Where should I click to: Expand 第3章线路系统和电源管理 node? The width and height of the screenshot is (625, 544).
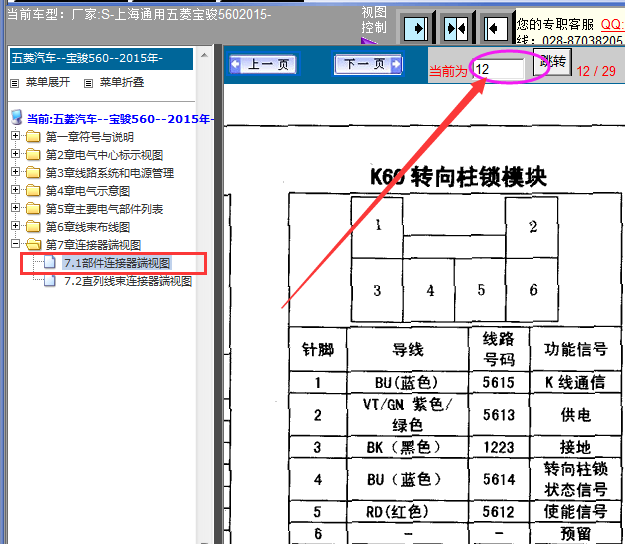(15, 171)
